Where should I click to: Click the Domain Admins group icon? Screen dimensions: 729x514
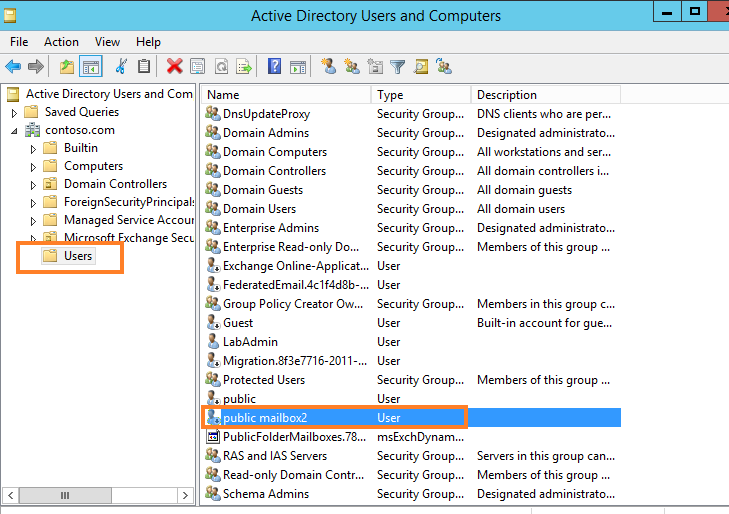[213, 133]
